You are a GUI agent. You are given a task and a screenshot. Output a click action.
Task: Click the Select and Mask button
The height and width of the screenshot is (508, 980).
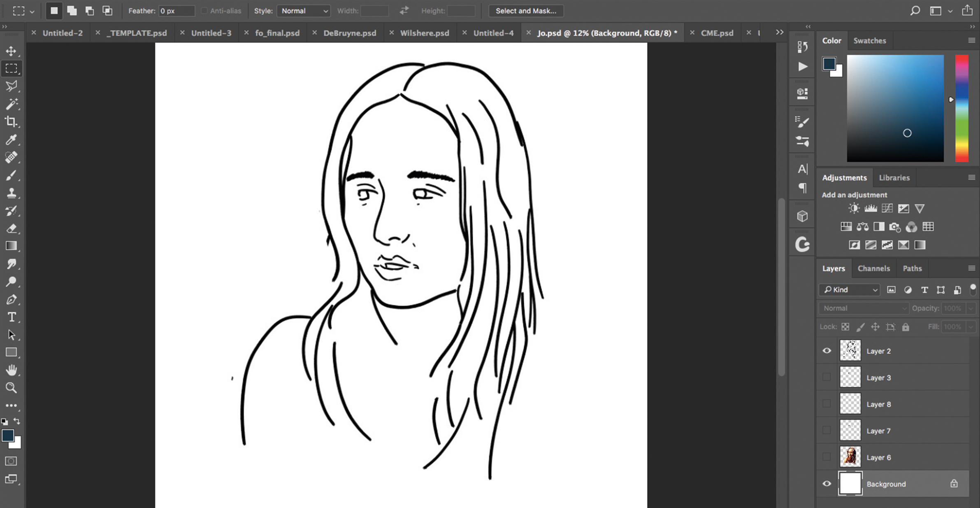tap(526, 10)
